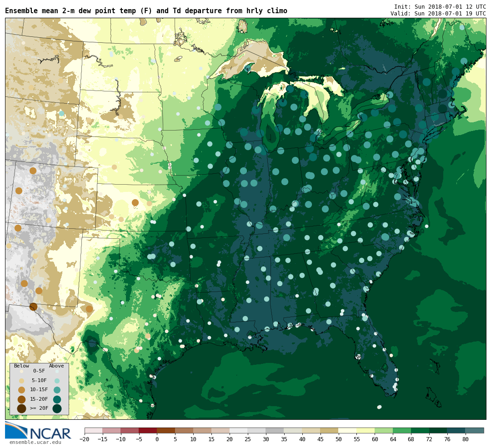Screen dimensions: 491x448
Task: Click the Below 0-5F legend dot
Action: [x=22, y=371]
